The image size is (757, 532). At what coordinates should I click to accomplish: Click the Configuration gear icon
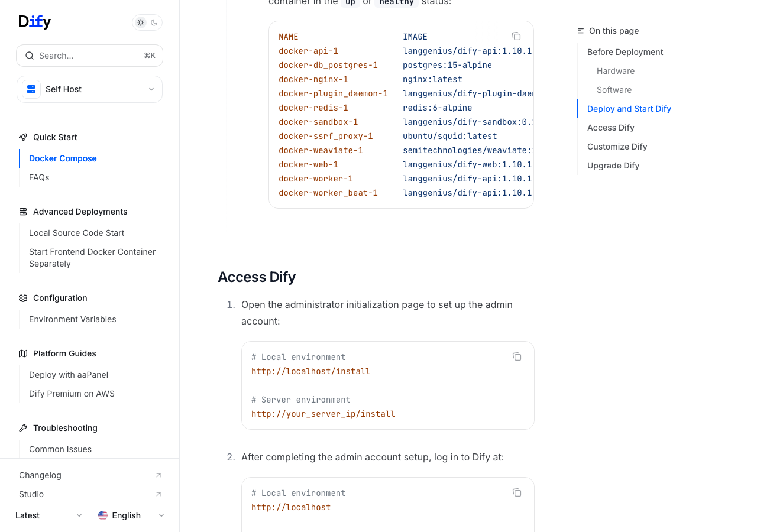click(23, 298)
